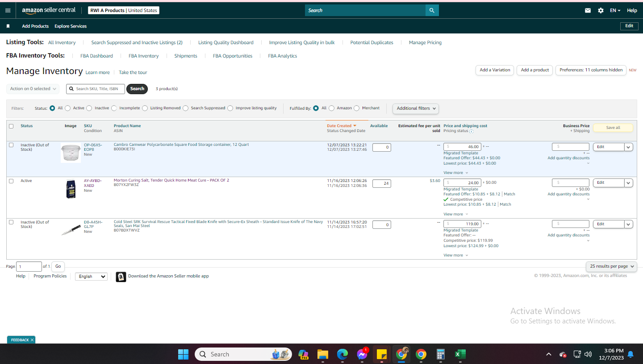643x364 pixels.
Task: Open the EN language dropdown in header
Action: [x=615, y=10]
